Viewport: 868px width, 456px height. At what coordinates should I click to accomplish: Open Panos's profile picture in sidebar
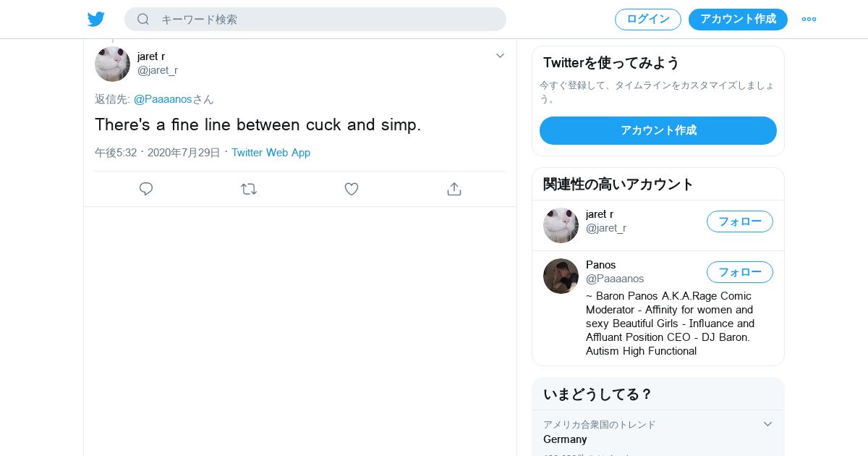point(561,276)
